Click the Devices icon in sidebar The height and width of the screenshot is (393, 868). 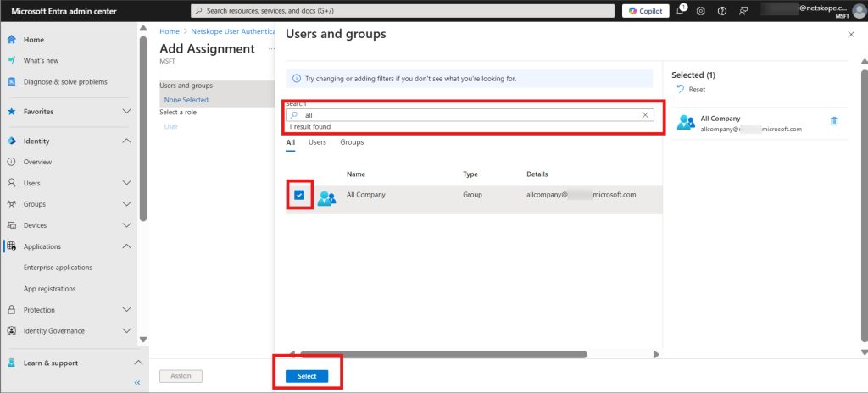point(11,225)
